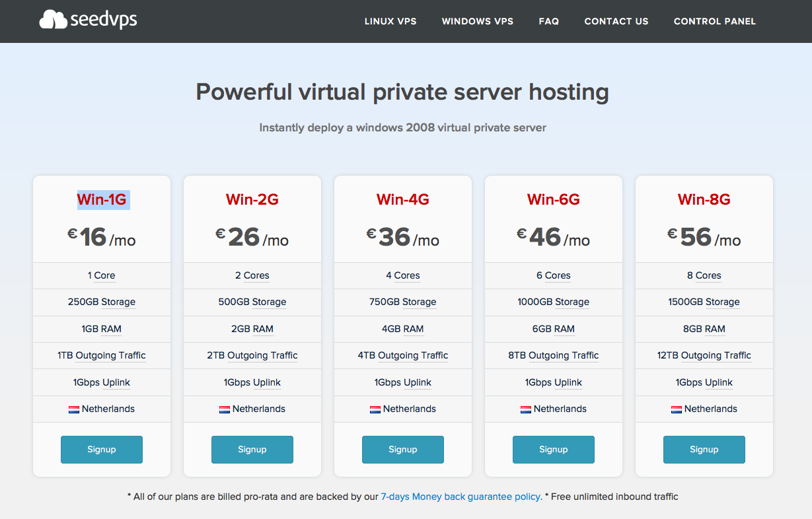Image resolution: width=812 pixels, height=519 pixels.
Task: Click the €46 /mo price
Action: (554, 237)
